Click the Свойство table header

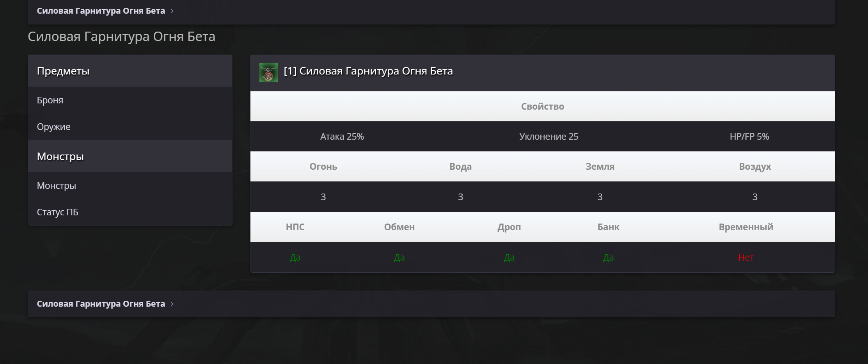click(543, 107)
